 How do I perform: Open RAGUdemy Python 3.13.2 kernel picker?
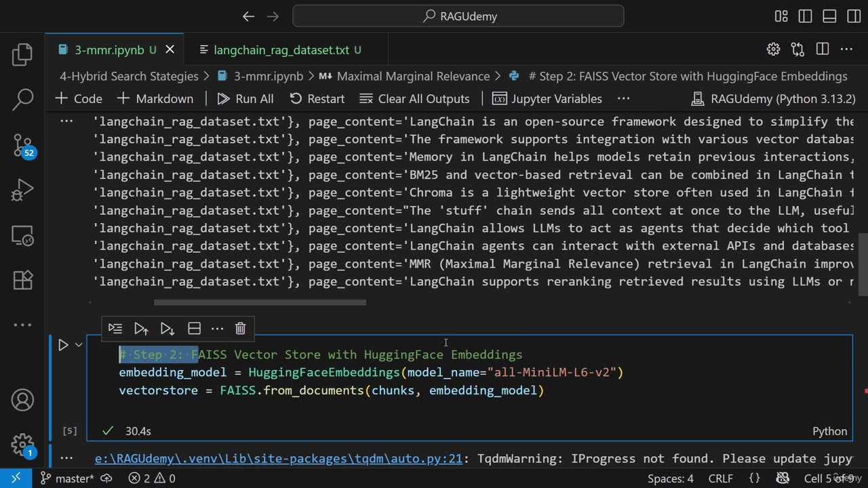pyautogui.click(x=773, y=99)
